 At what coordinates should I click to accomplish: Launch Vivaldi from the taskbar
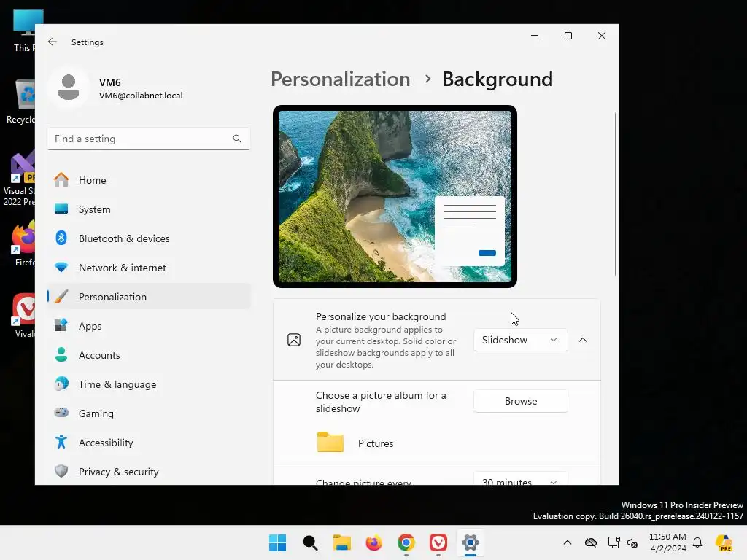tap(438, 542)
